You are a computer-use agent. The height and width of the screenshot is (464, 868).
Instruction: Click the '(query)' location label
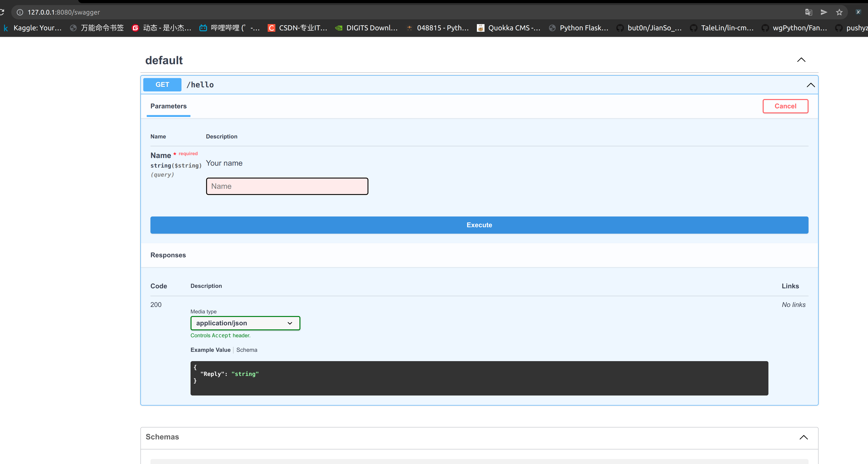[x=162, y=174]
